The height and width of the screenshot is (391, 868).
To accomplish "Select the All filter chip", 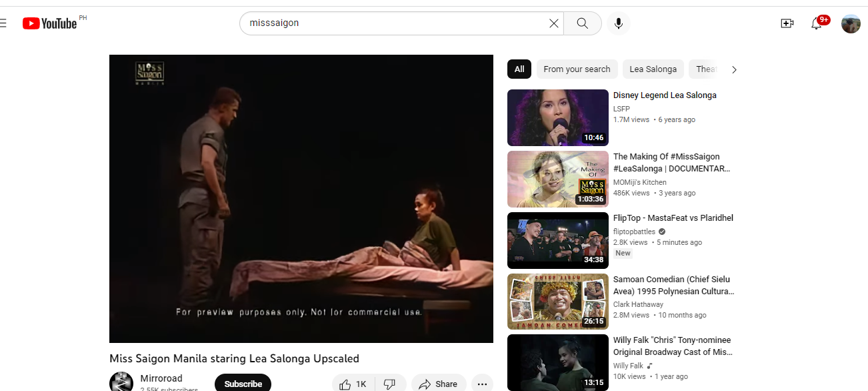I will [x=519, y=69].
